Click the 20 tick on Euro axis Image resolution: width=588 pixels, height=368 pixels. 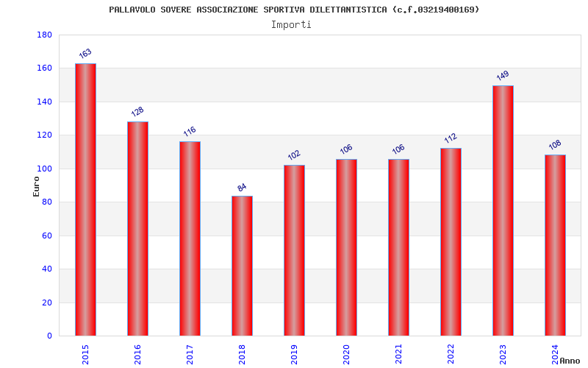[47, 302]
